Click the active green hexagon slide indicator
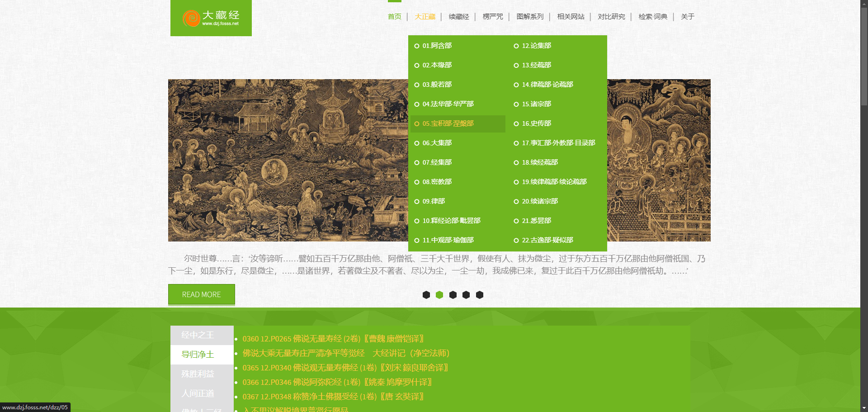This screenshot has width=868, height=412. pos(439,295)
